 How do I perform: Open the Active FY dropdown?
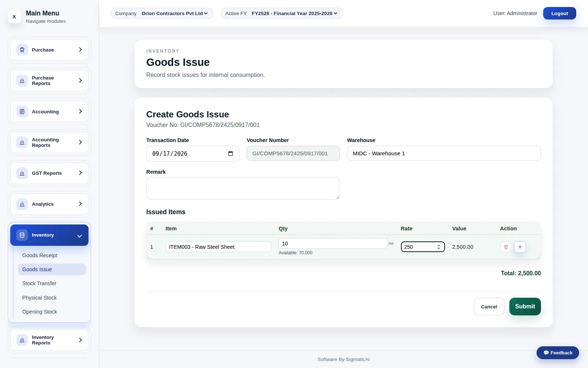[x=282, y=14]
